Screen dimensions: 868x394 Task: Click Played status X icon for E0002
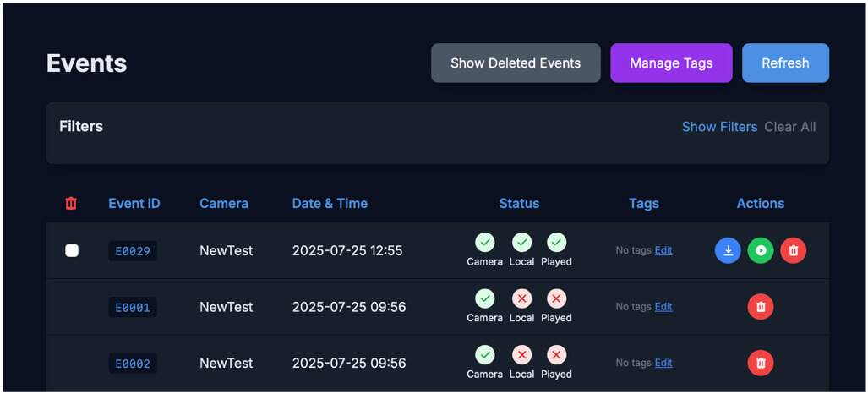(556, 355)
